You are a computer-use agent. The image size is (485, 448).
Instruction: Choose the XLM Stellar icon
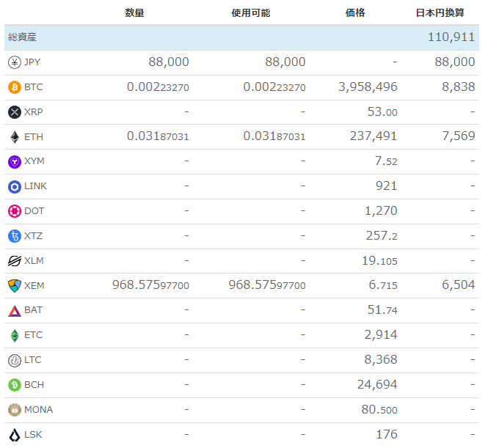coord(15,261)
